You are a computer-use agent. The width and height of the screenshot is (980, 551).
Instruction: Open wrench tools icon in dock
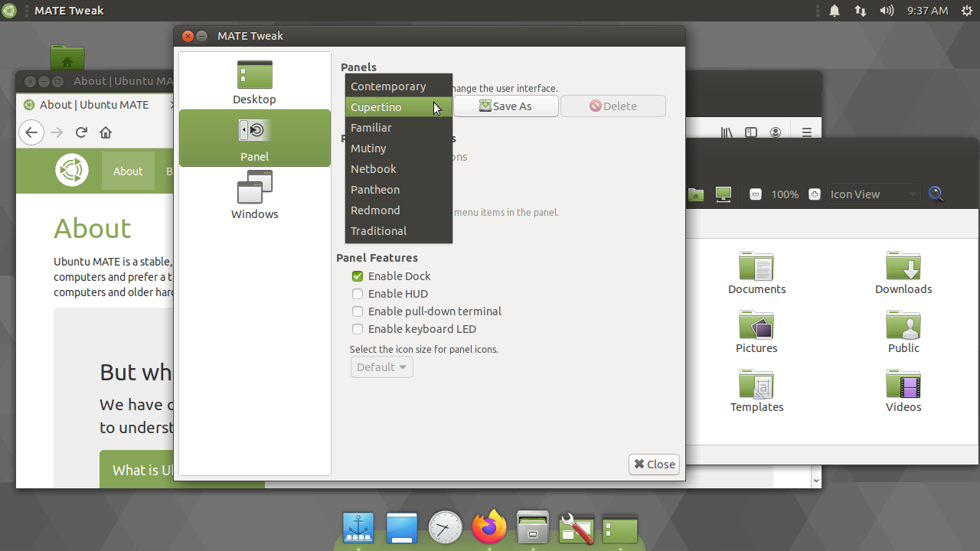(x=577, y=528)
